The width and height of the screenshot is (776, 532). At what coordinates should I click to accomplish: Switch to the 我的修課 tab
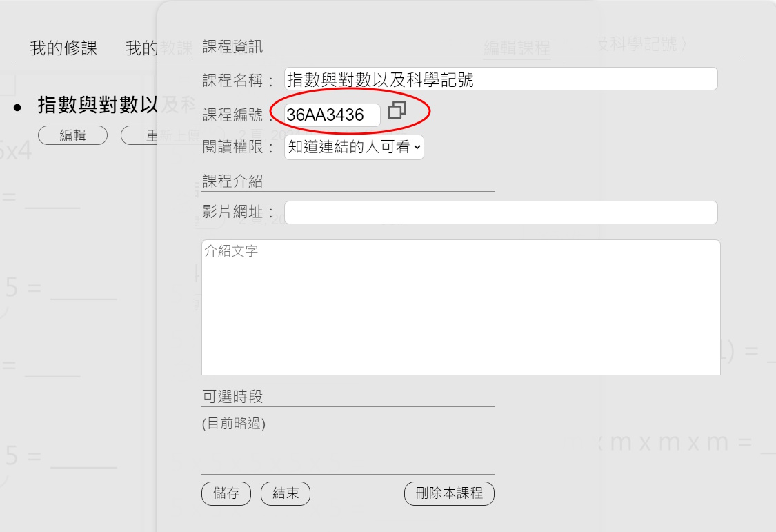(x=63, y=48)
